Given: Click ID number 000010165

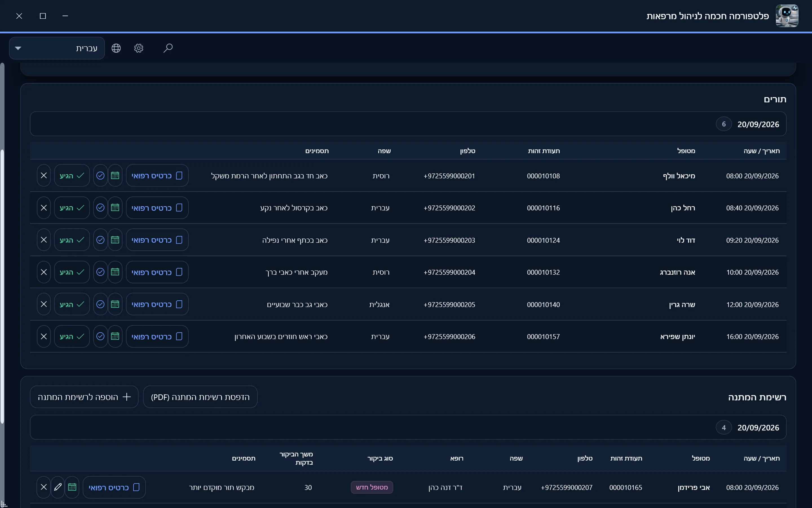Looking at the screenshot, I should (x=626, y=487).
